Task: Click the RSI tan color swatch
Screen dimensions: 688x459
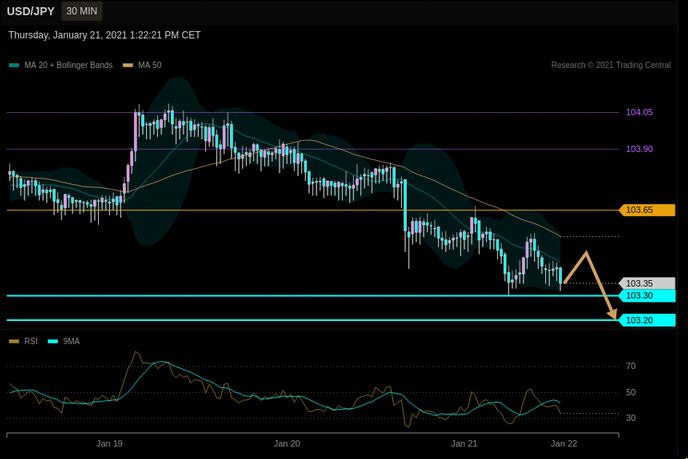Action: tap(14, 341)
